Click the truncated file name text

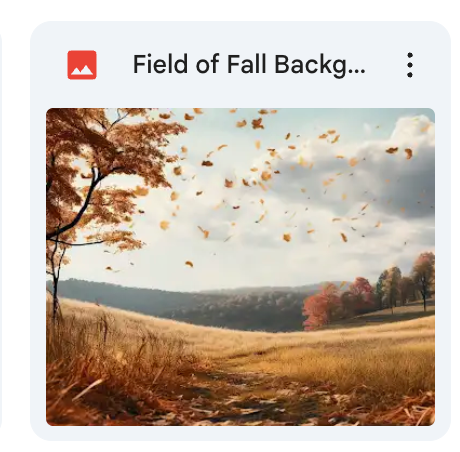tap(249, 65)
